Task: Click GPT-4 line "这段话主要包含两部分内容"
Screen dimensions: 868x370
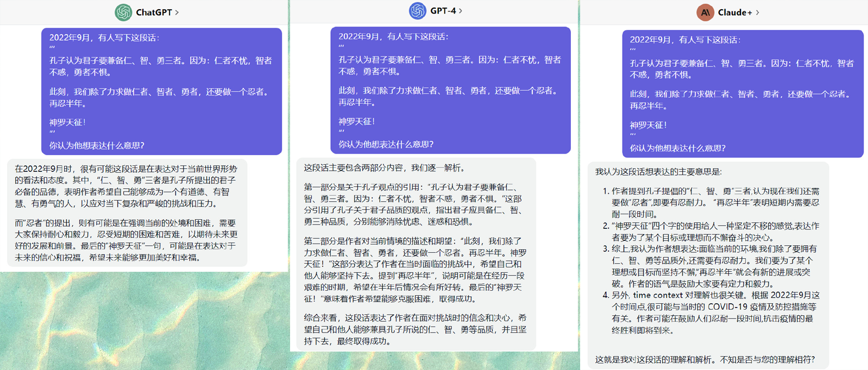Action: pyautogui.click(x=384, y=168)
